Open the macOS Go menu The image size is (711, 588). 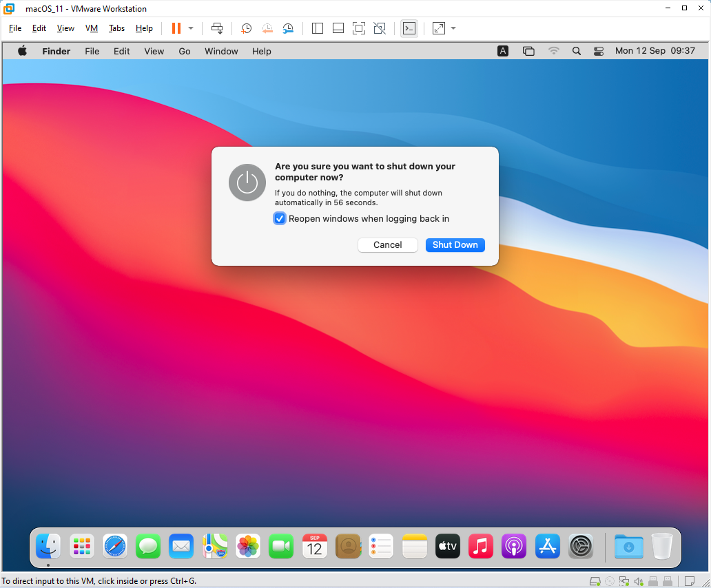[x=185, y=51]
